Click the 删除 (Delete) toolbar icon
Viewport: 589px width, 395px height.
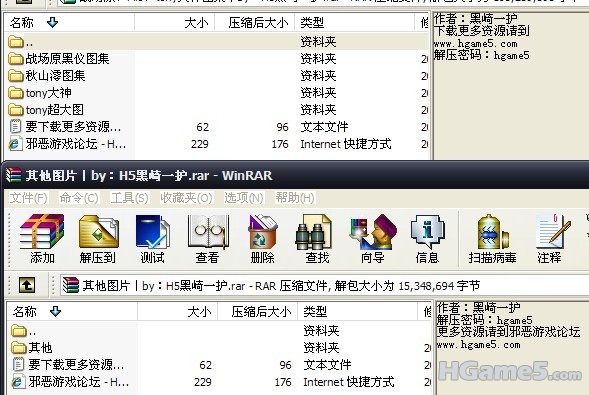tap(262, 238)
